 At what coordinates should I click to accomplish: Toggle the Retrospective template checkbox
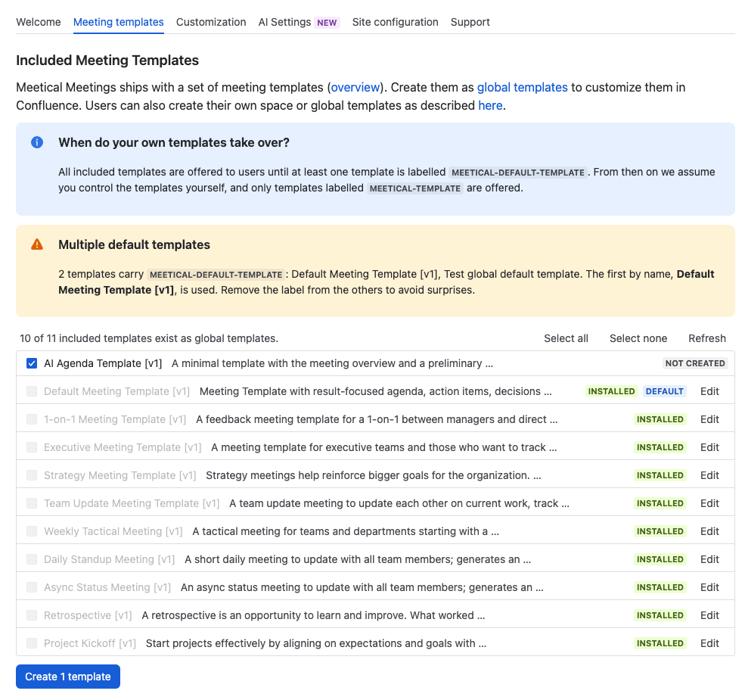coord(32,615)
